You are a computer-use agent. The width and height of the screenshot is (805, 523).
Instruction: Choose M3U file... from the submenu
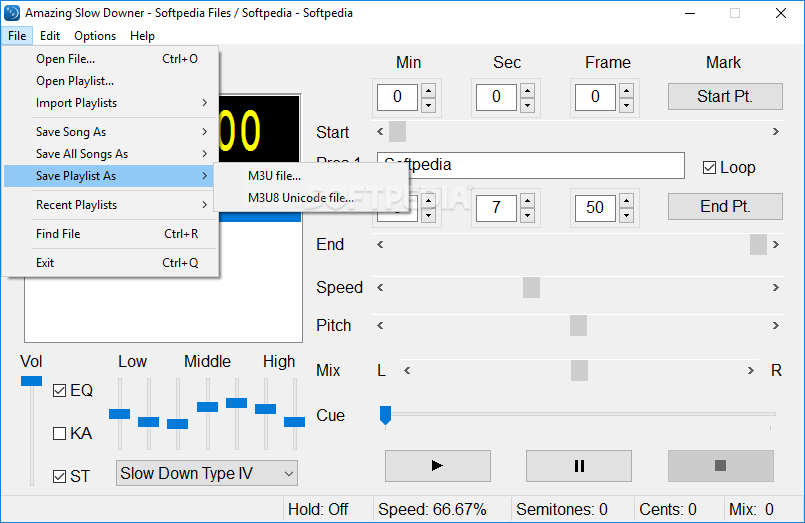311,176
